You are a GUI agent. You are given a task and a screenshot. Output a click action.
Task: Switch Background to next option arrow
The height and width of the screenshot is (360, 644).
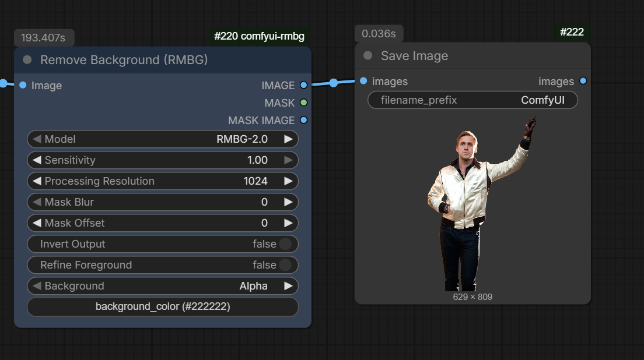tap(288, 286)
